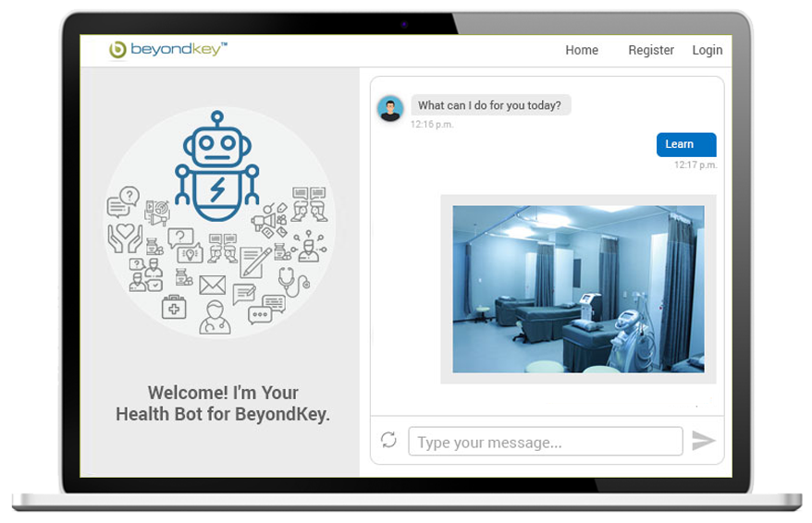Select 'What can I do for you today?' message
812x523 pixels.
(x=491, y=105)
